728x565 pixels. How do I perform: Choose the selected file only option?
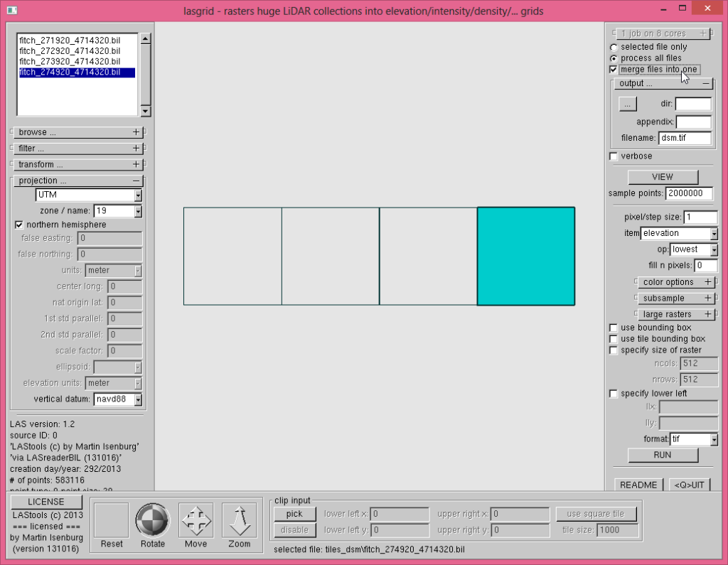click(614, 47)
